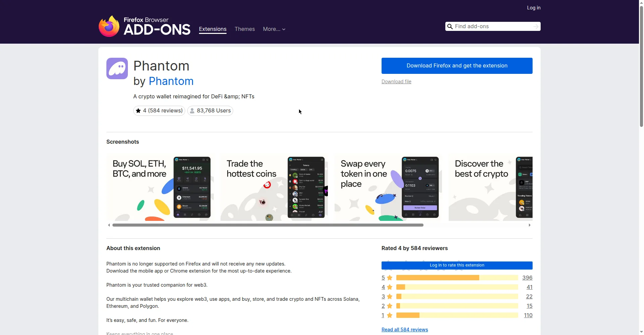Switch to the Themes tab

(x=245, y=29)
